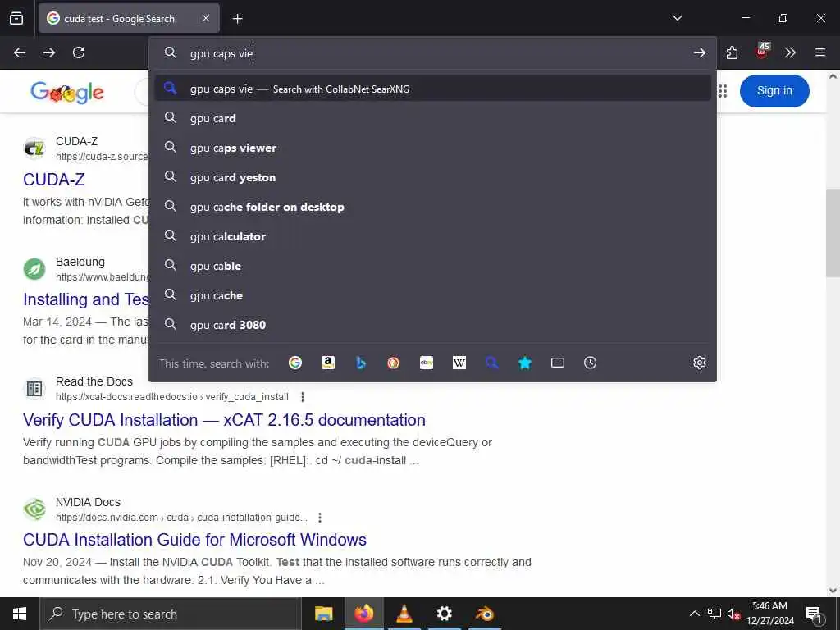Open search settings gear in dropdown

(700, 363)
